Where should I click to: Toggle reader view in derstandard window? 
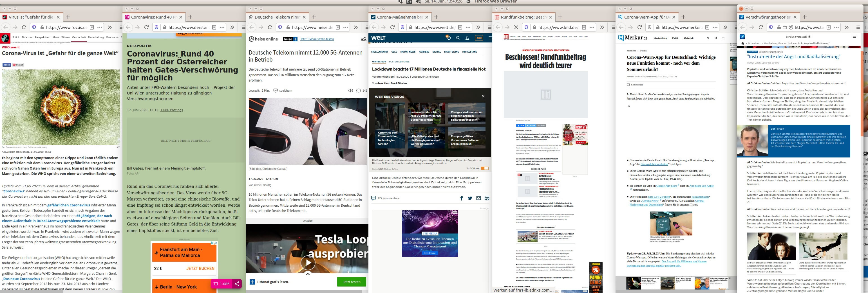[x=214, y=27]
